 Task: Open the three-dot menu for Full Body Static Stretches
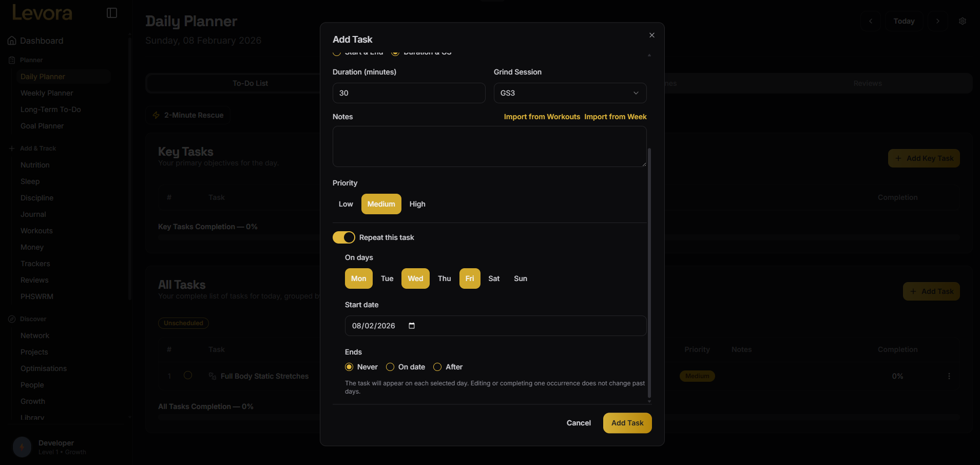click(x=949, y=376)
